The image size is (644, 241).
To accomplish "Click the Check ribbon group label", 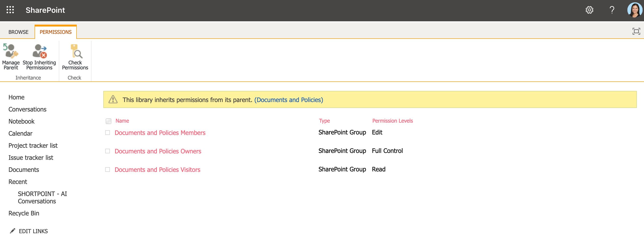I will (74, 78).
